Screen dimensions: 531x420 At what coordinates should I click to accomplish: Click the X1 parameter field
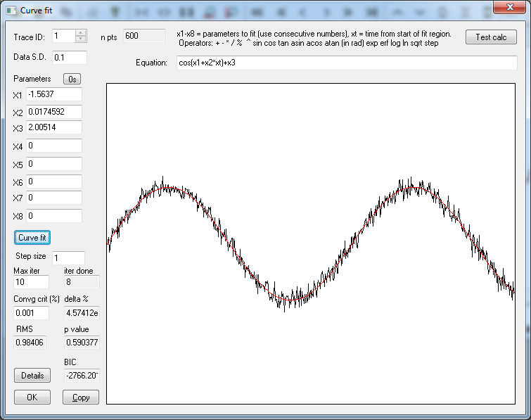tap(54, 94)
